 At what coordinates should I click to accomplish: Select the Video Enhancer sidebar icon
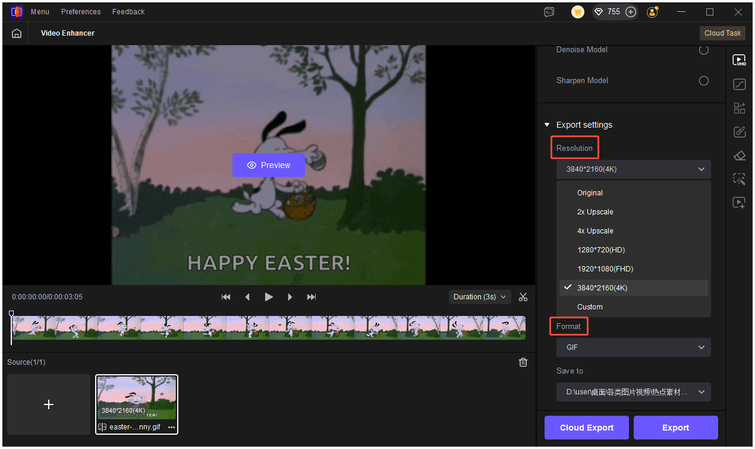[739, 60]
